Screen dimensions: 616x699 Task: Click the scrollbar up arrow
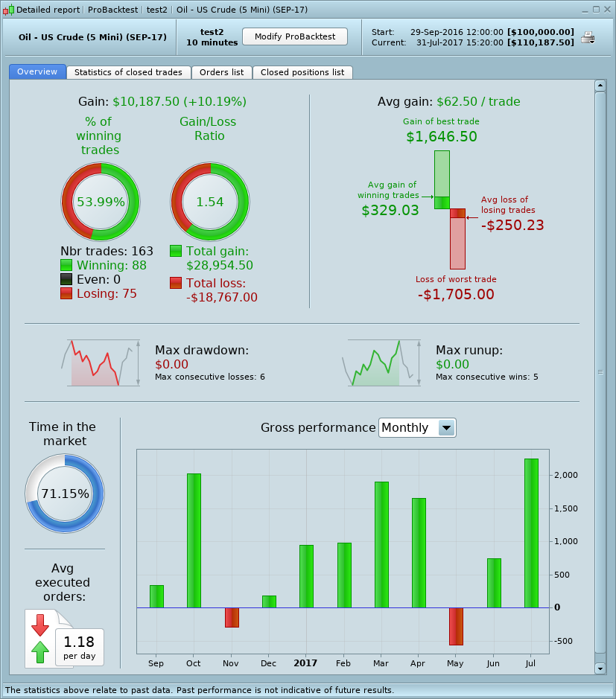click(x=600, y=85)
